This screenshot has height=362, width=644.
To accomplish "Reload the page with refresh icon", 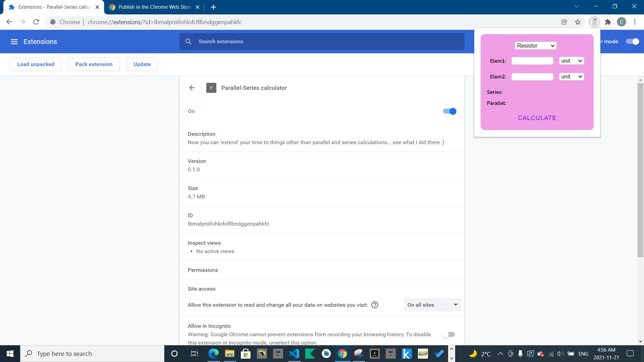I will tap(36, 22).
